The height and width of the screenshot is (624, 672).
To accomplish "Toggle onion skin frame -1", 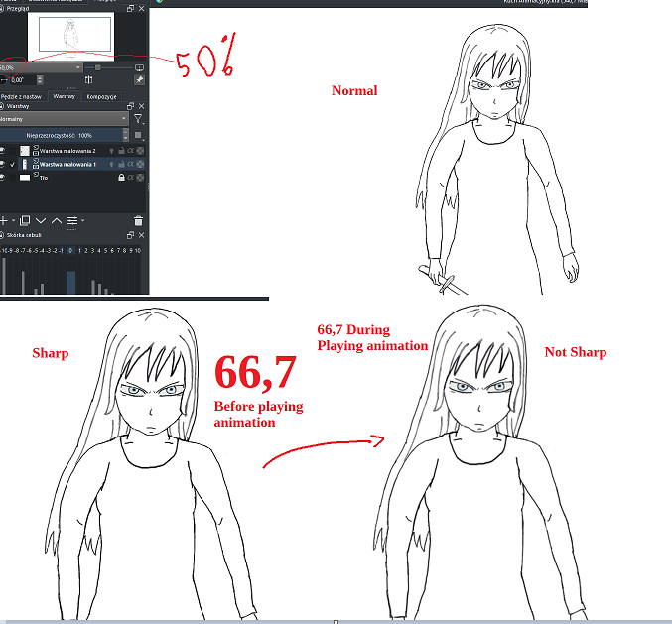I will tap(62, 251).
